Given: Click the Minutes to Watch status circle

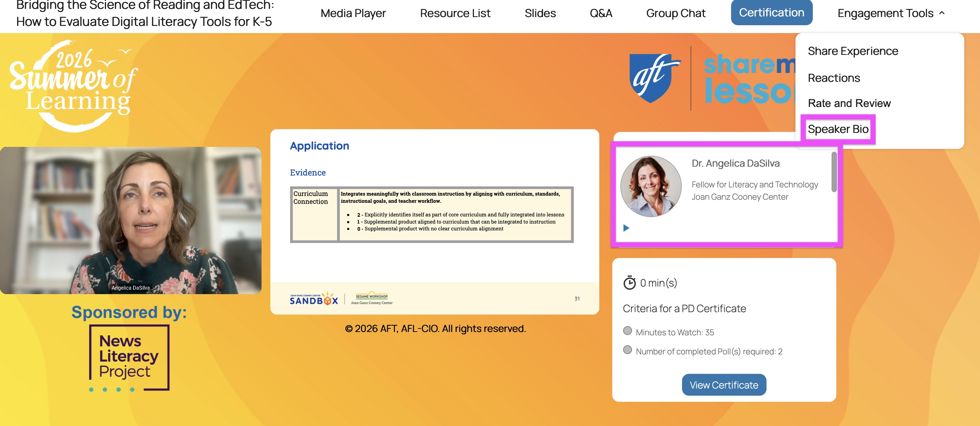Looking at the screenshot, I should coord(627,331).
